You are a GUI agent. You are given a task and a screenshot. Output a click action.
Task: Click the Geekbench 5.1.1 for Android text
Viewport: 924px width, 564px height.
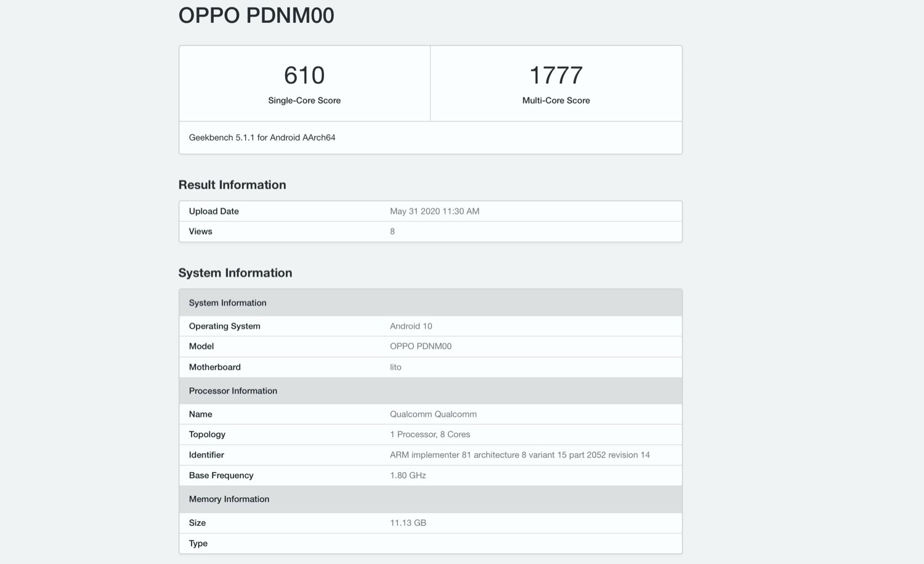[262, 137]
